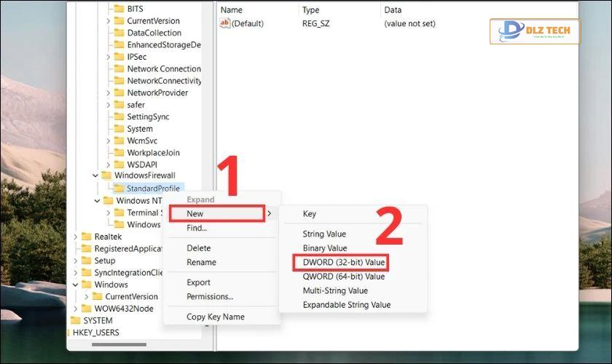Click the (Default) string value icon

coord(224,23)
